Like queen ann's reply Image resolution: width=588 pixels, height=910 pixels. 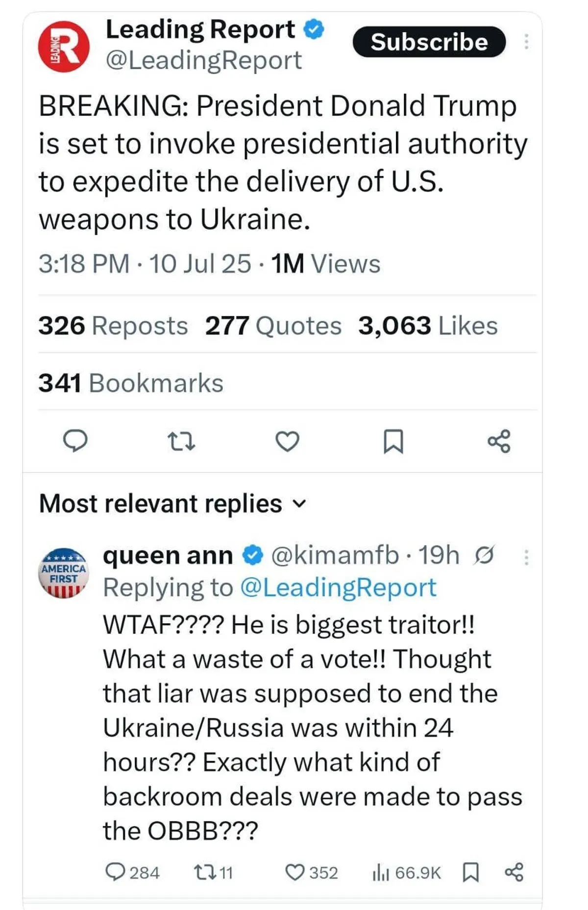[x=294, y=872]
